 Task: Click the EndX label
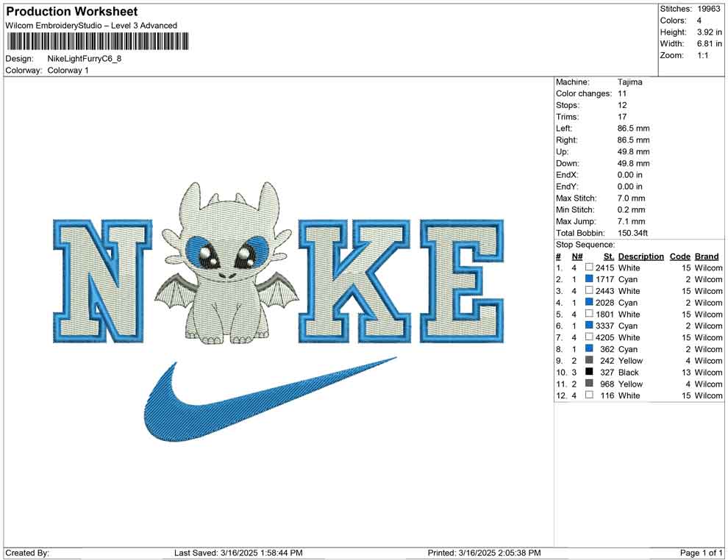click(x=566, y=175)
